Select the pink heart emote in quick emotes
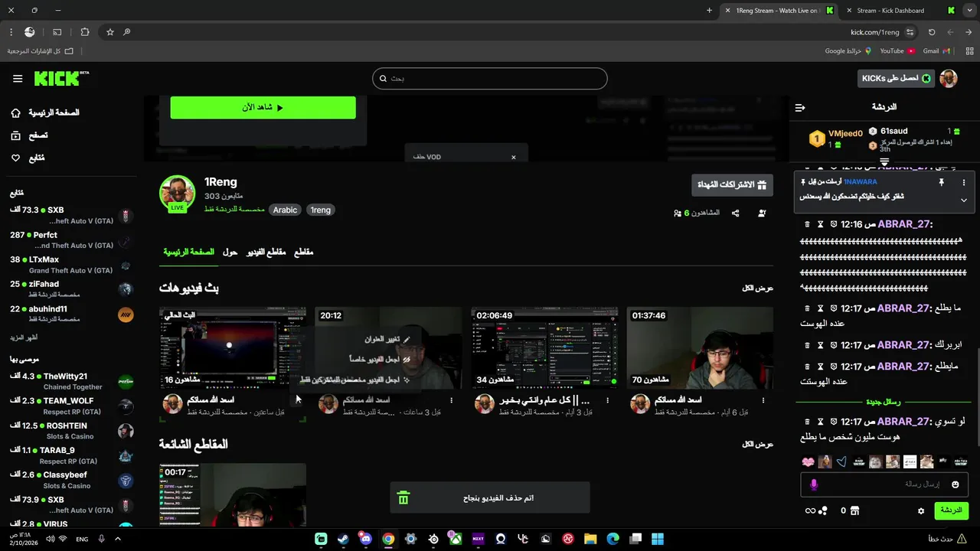 click(808, 462)
